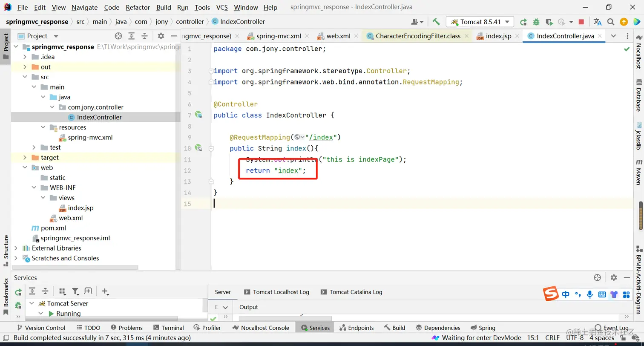Open Project panel settings gear
644x346 pixels.
161,36
